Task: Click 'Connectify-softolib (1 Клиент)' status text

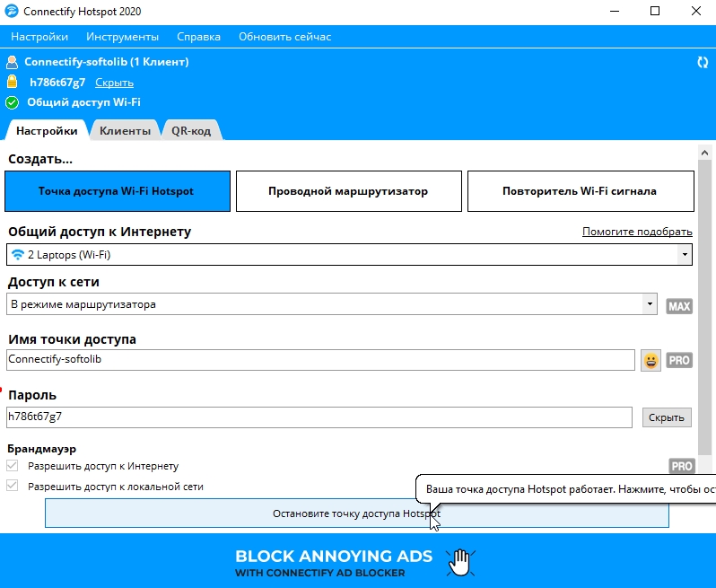Action: [107, 62]
